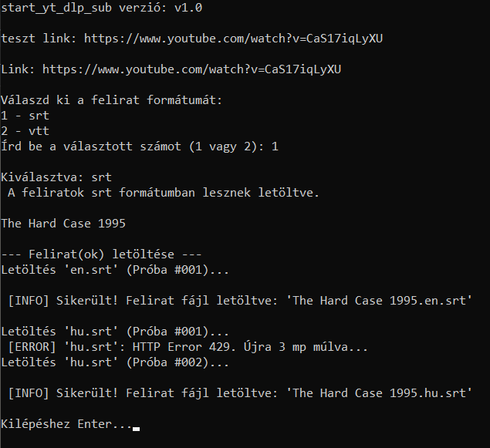Click the filename 'The Hard Case 1995.hu.srt'

pos(379,393)
